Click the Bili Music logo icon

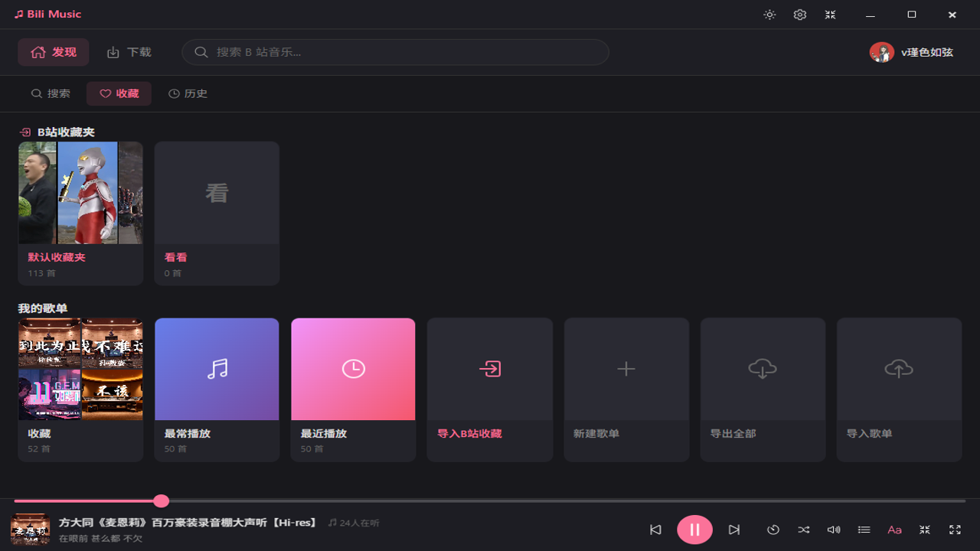[19, 15]
